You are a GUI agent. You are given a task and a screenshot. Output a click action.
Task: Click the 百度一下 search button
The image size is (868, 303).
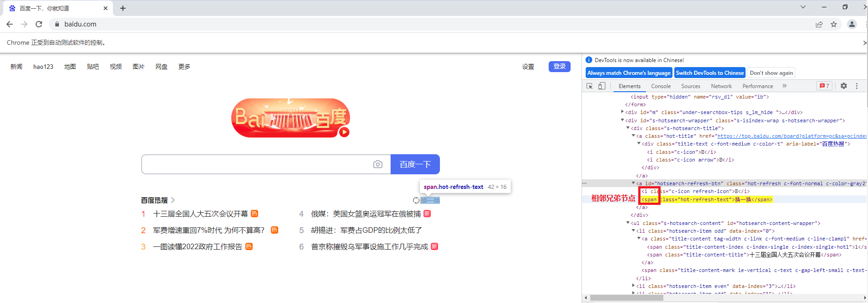[x=415, y=164]
